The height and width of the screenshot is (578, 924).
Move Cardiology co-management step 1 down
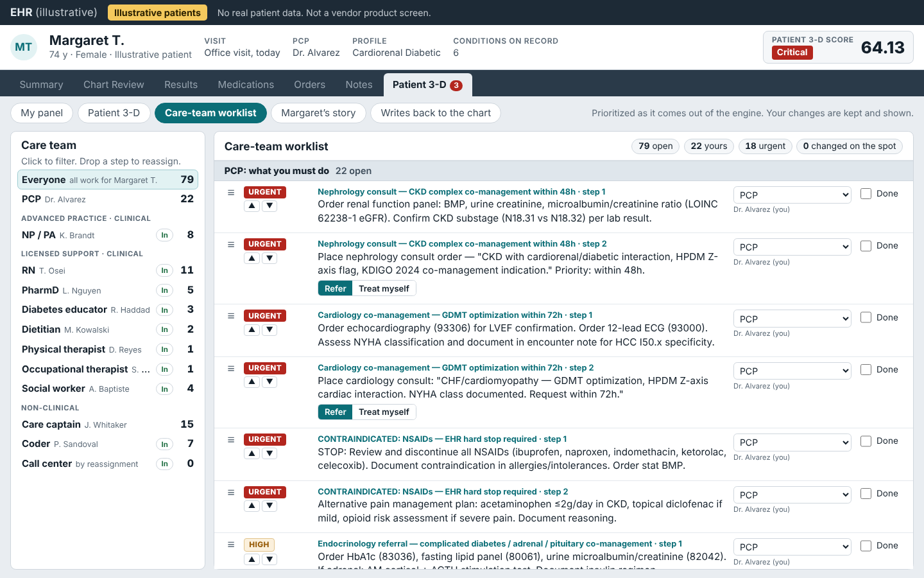(x=270, y=330)
